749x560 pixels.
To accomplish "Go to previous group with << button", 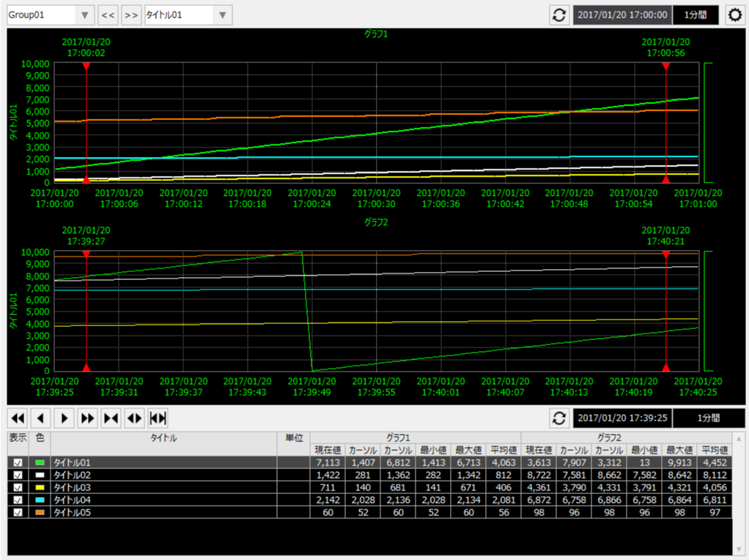I will 108,15.
